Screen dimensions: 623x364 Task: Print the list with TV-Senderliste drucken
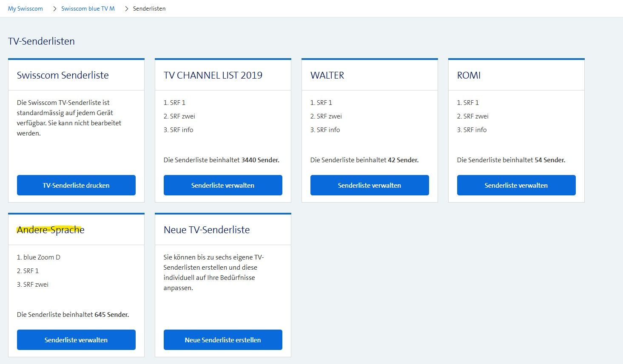[76, 185]
